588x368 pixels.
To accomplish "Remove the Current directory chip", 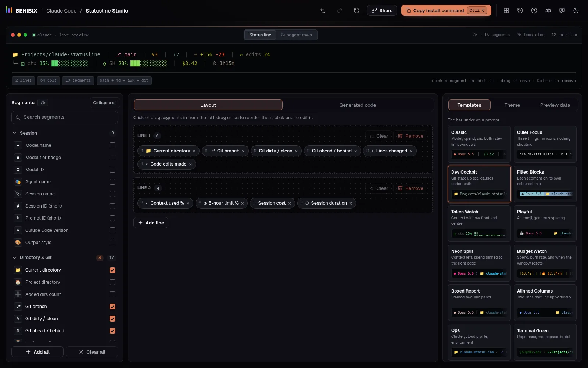I will click(194, 151).
